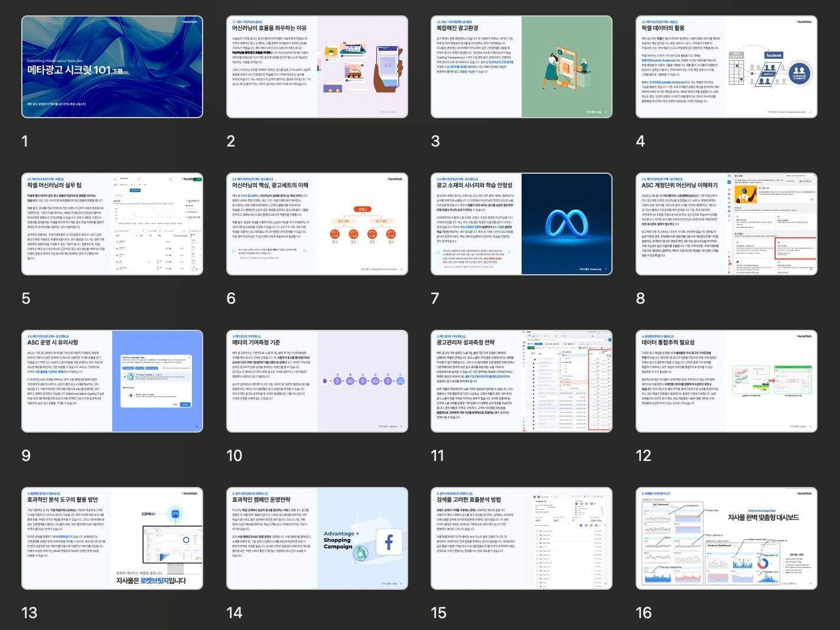840x630 pixels.
Task: Pick slide 7 with Meta logo image
Action: (x=522, y=224)
